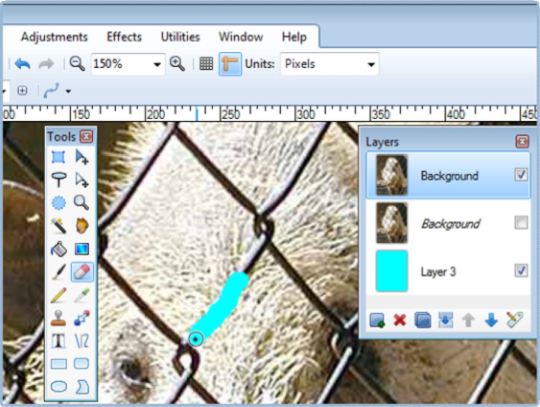Select the Color Picker eyedropper tool
Image resolution: width=540 pixels, height=407 pixels.
pyautogui.click(x=82, y=295)
